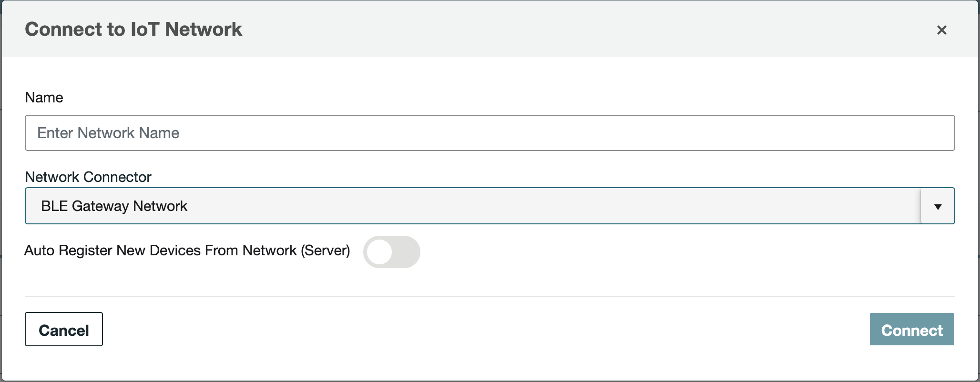Click the Name label above the field
This screenshot has height=382, width=980.
tap(44, 98)
